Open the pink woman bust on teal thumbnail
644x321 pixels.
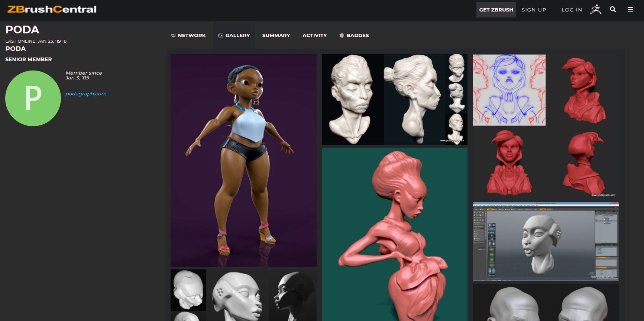pos(394,234)
